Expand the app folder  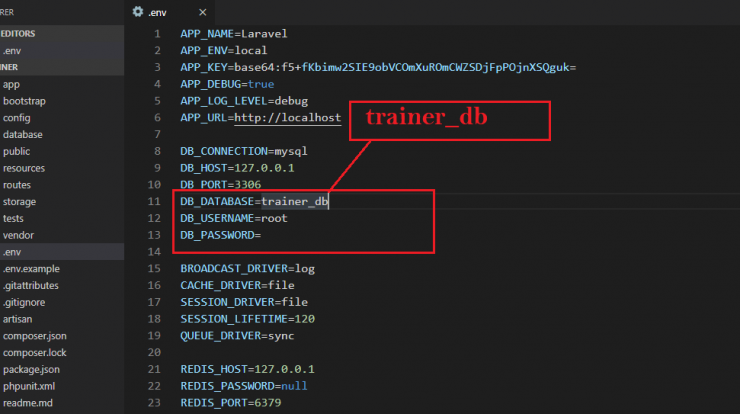click(x=11, y=84)
